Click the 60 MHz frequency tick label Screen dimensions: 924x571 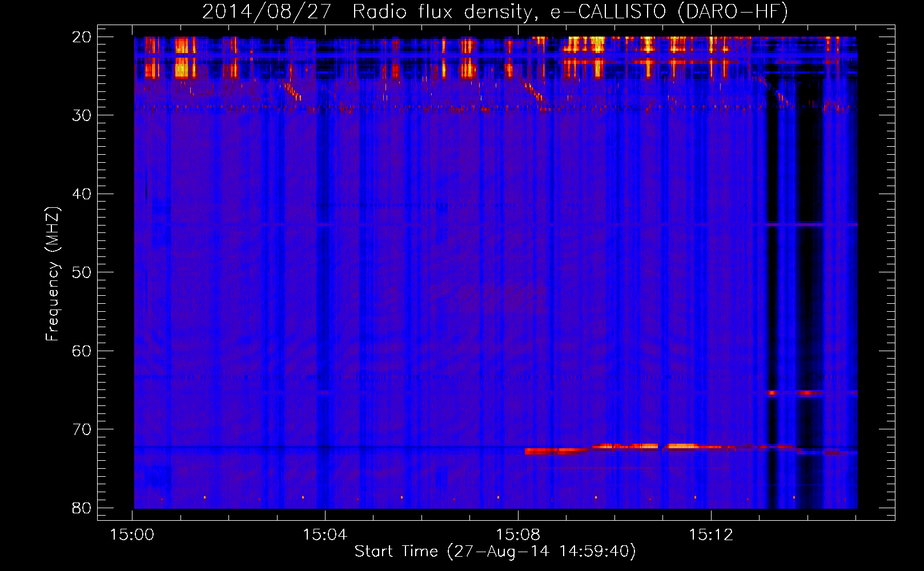coord(82,351)
